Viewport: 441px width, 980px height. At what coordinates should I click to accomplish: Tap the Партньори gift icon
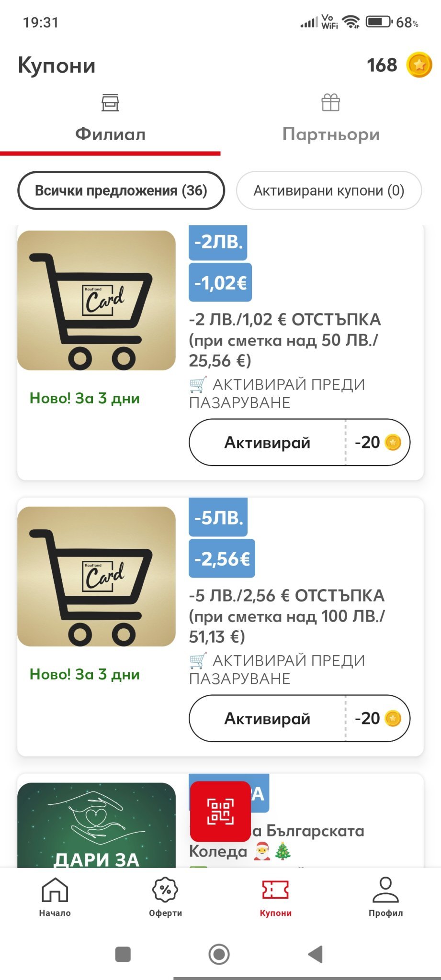pos(330,102)
